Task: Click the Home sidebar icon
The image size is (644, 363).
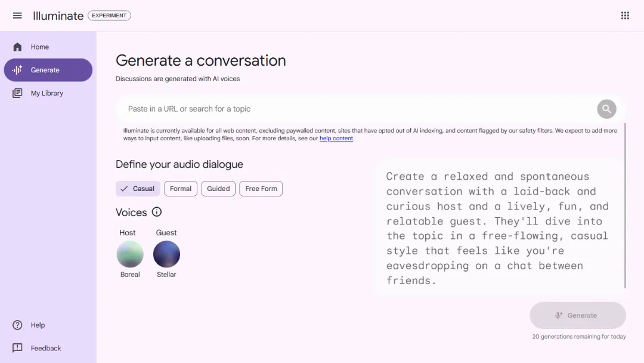Action: (x=17, y=47)
